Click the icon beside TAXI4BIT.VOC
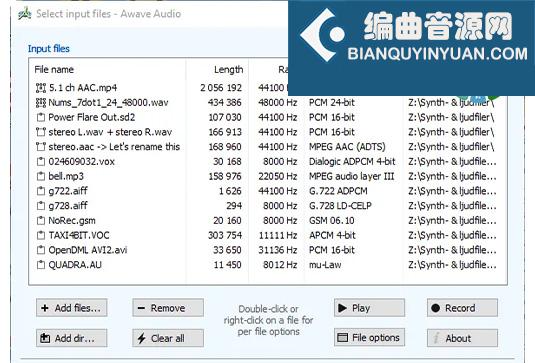 (x=41, y=235)
